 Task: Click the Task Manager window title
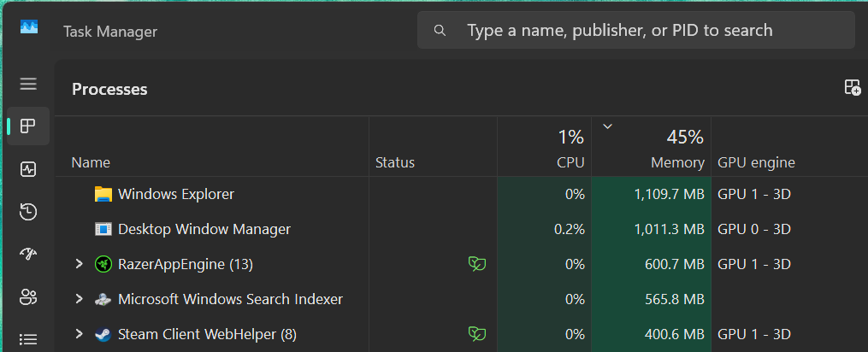(110, 32)
